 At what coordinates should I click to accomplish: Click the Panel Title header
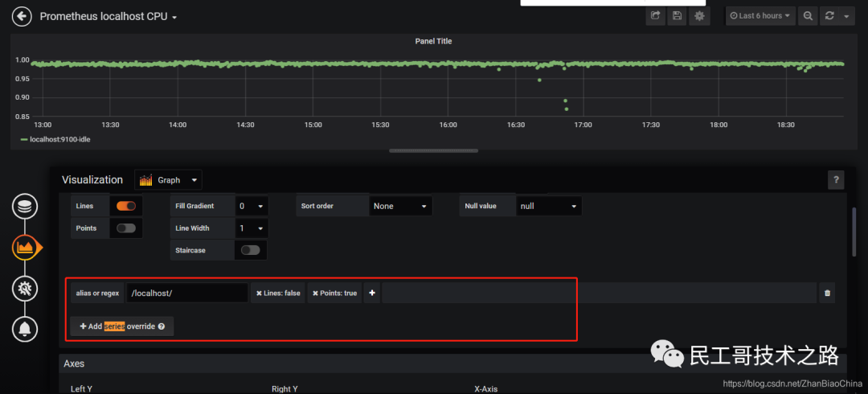pos(433,41)
